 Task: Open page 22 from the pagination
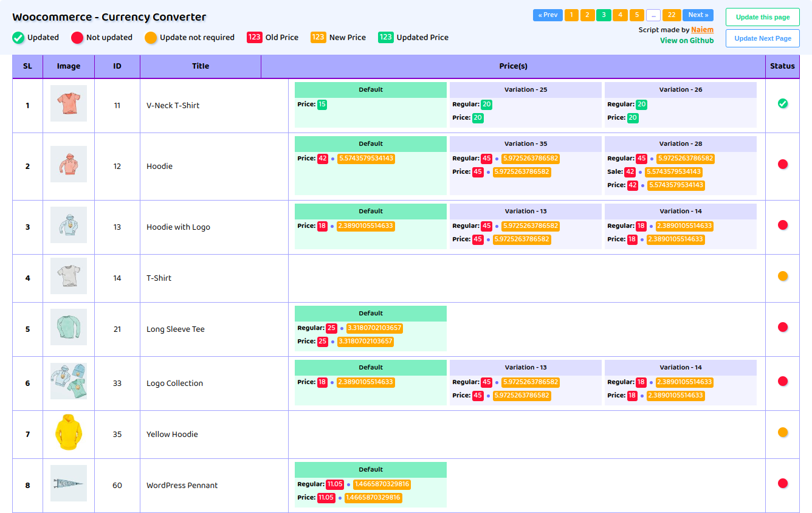click(x=671, y=15)
